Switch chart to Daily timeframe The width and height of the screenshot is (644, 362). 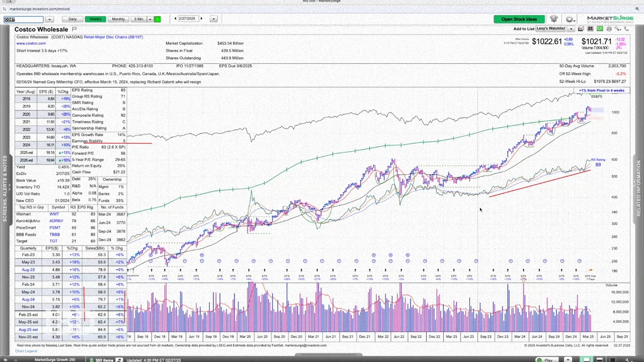click(72, 19)
